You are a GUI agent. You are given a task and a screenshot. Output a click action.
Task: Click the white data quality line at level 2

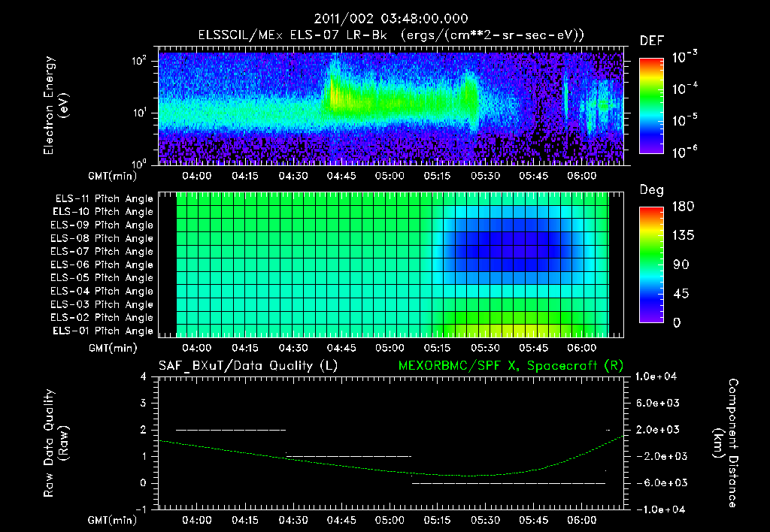pyautogui.click(x=231, y=430)
